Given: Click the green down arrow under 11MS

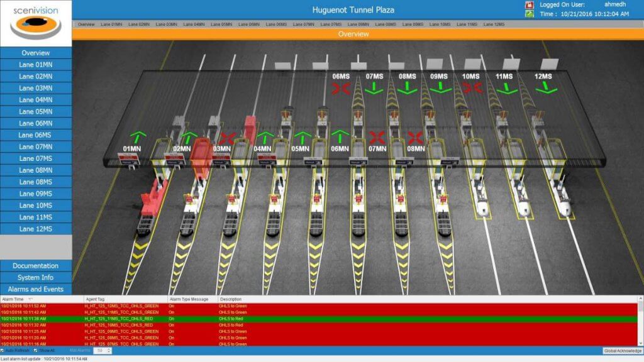Looking at the screenshot, I should point(506,88).
